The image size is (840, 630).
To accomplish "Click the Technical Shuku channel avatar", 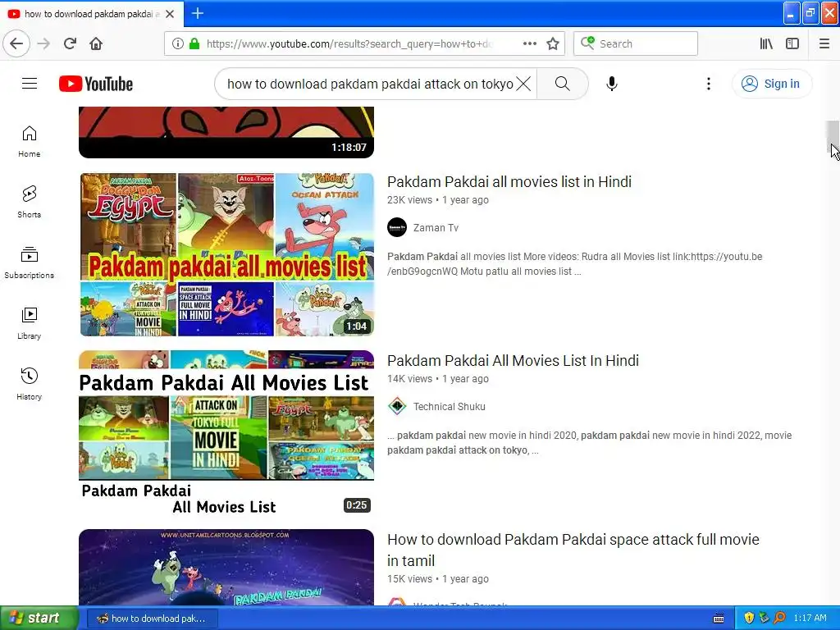I will point(397,406).
